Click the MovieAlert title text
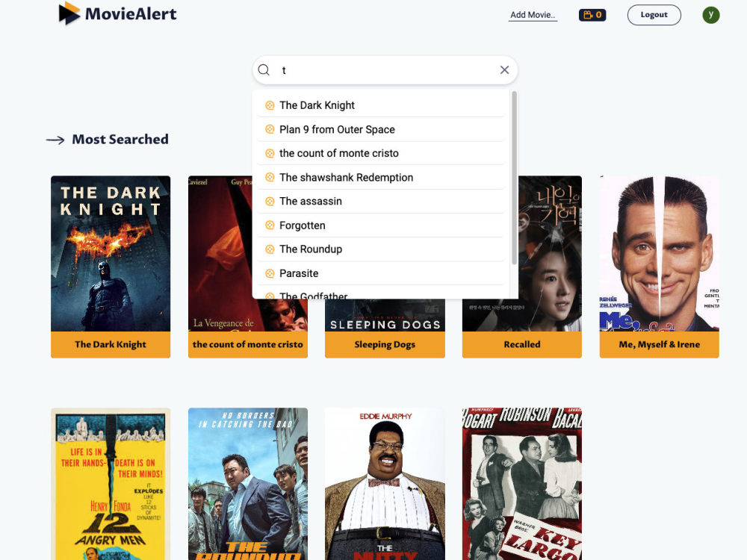The width and height of the screenshot is (747, 560). [x=131, y=13]
